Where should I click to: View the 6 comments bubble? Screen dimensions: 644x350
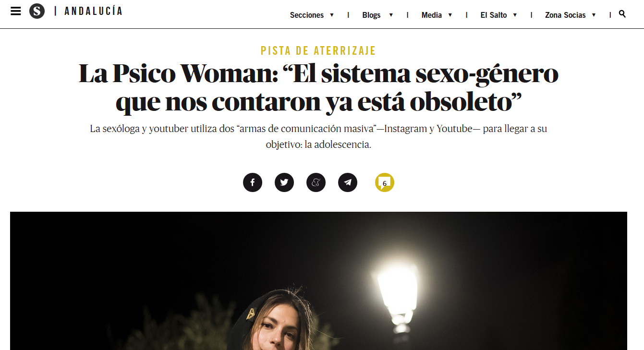(385, 182)
